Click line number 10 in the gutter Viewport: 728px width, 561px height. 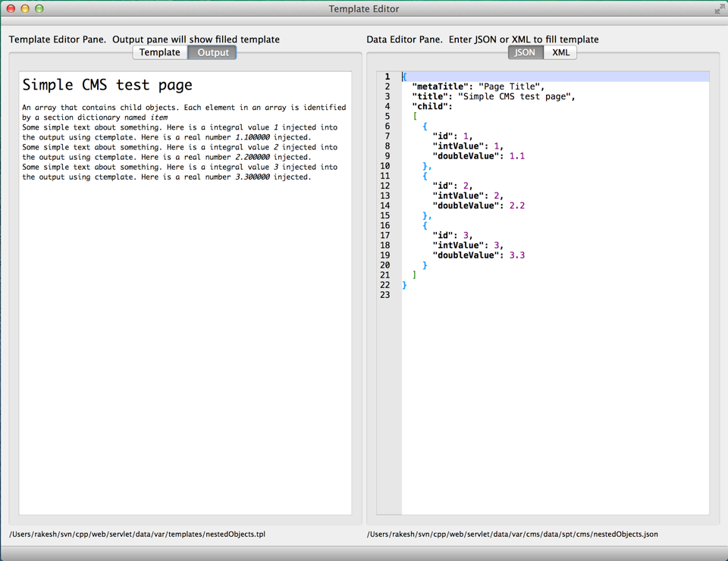pyautogui.click(x=385, y=166)
